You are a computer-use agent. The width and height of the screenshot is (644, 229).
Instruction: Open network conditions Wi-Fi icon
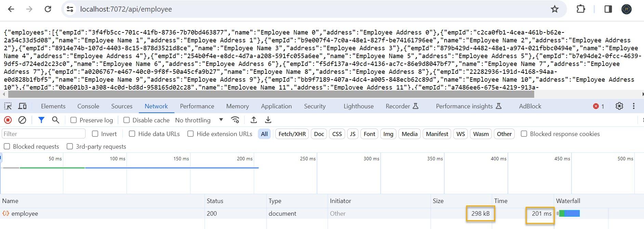click(x=235, y=120)
